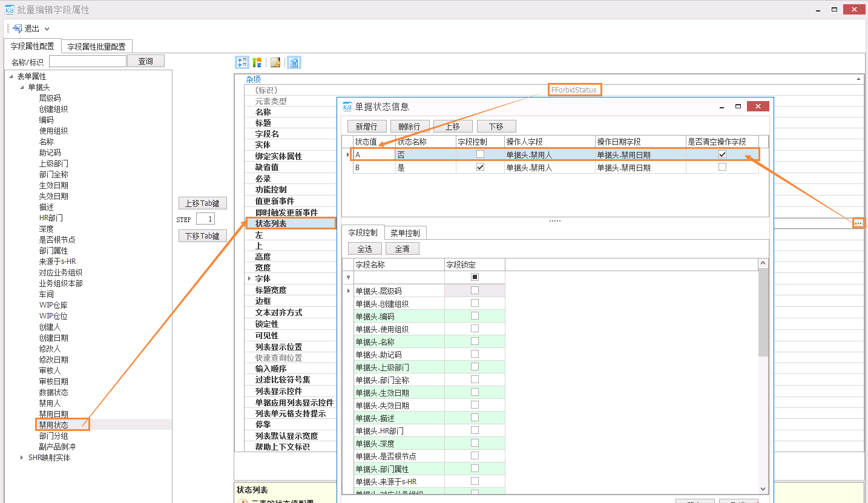
Task: Click the 新增行 button
Action: point(367,126)
